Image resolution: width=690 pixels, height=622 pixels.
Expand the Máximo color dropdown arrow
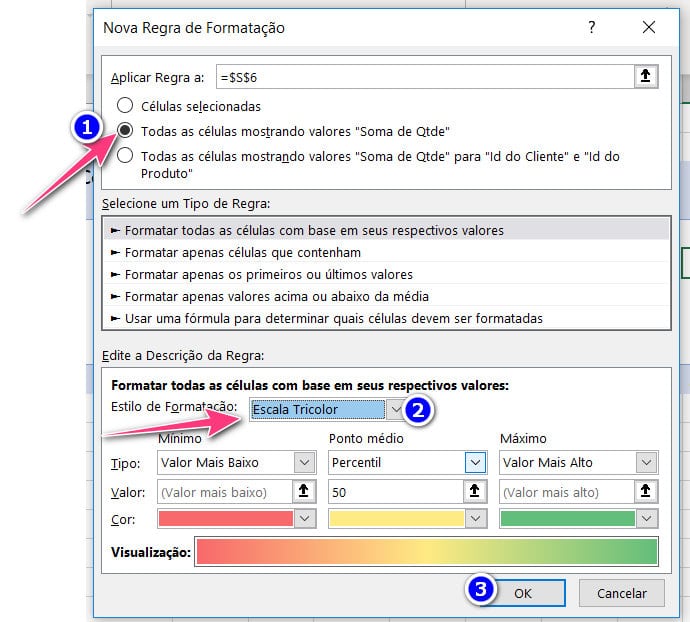tap(646, 519)
